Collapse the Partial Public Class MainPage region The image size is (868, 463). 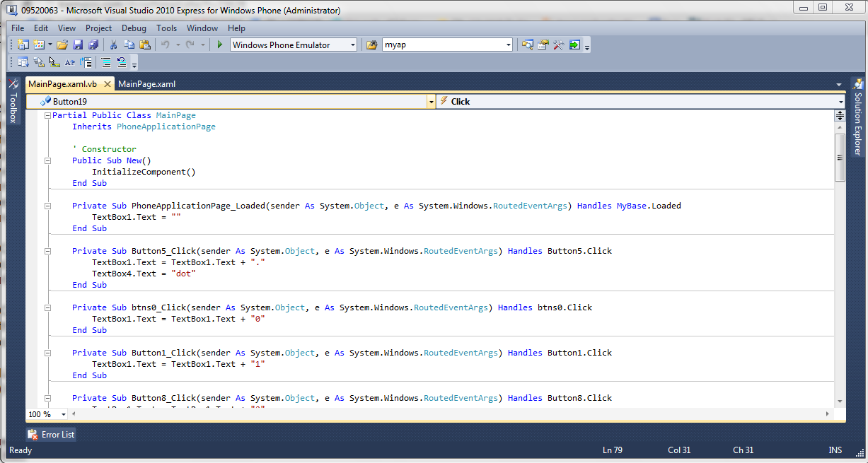tap(47, 115)
